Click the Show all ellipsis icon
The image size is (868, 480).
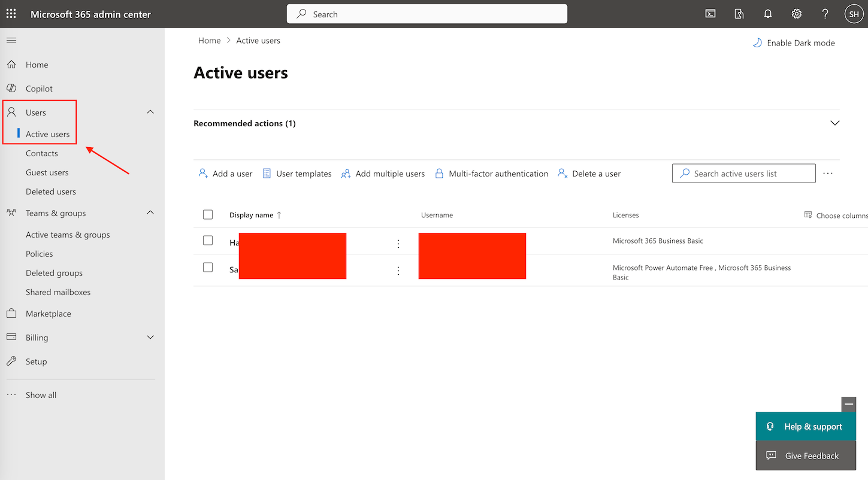11,395
